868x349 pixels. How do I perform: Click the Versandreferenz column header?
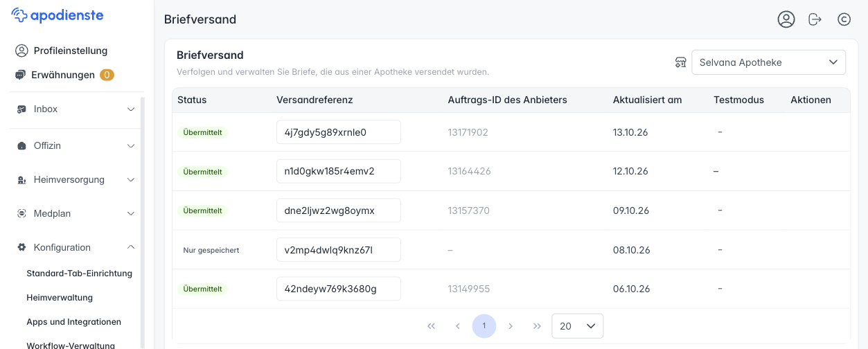[x=315, y=100]
